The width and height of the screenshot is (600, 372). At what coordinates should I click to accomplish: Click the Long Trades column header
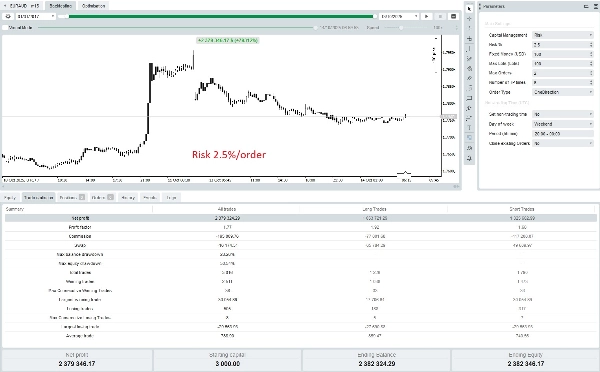pos(374,209)
